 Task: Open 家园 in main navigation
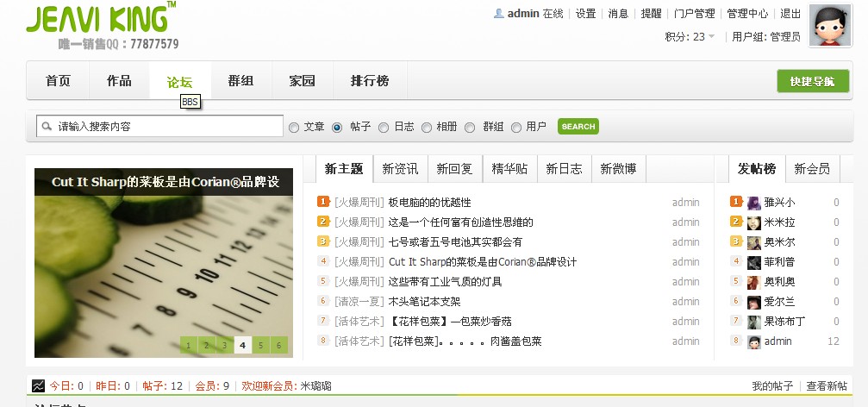pos(303,81)
